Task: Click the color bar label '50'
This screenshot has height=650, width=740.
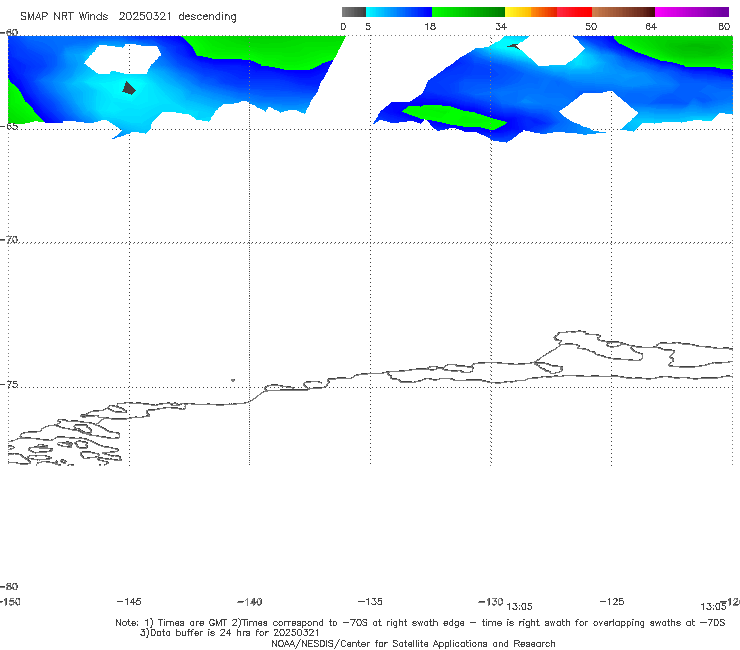Action: (591, 27)
